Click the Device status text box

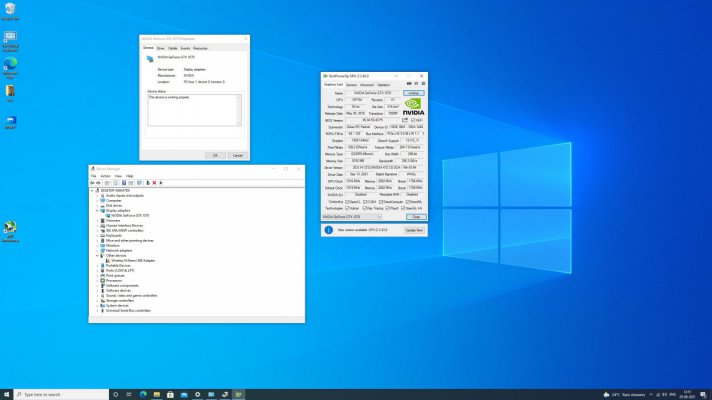coord(194,110)
